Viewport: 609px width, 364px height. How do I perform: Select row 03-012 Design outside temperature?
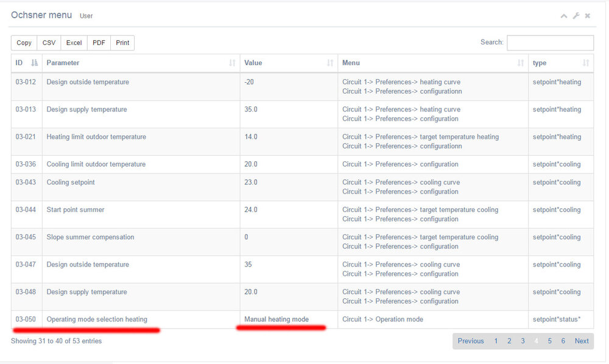tap(88, 82)
